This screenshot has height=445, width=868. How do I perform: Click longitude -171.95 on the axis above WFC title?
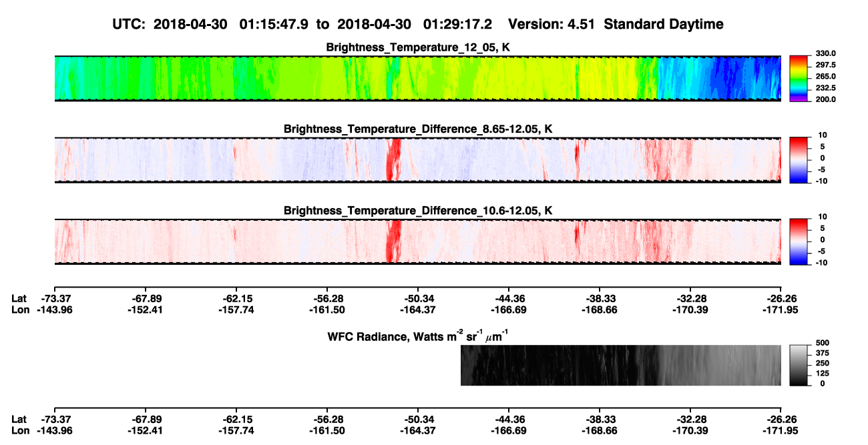[x=781, y=310]
